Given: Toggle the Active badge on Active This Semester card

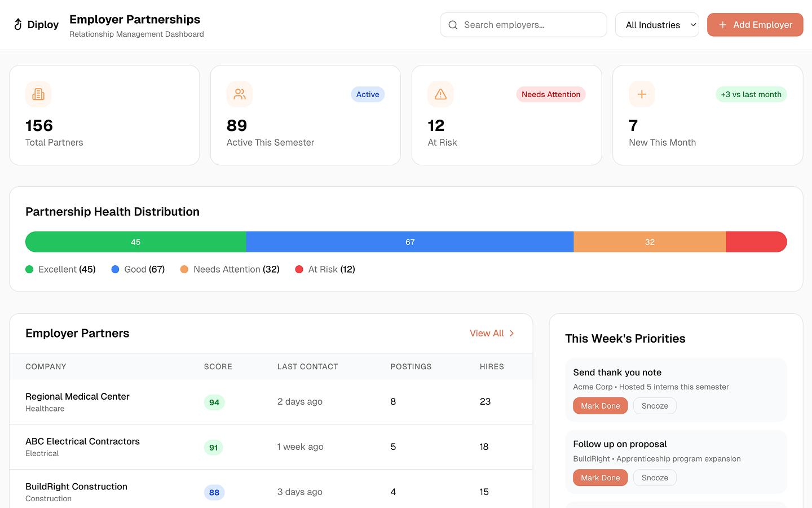Looking at the screenshot, I should coord(368,94).
